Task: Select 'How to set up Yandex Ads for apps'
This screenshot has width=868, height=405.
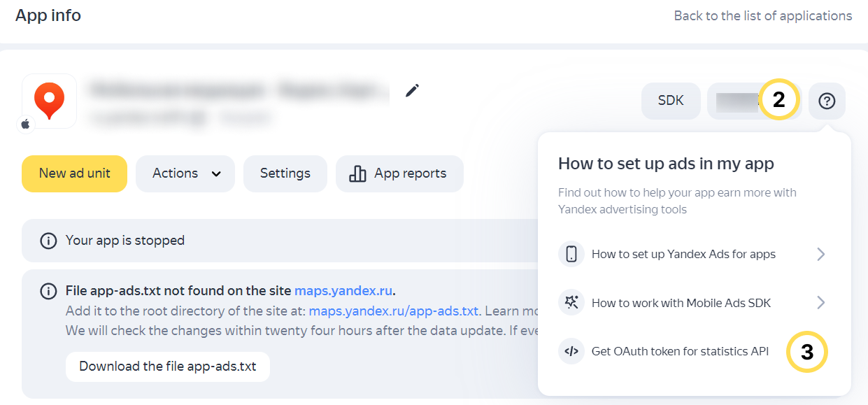Action: pos(683,254)
